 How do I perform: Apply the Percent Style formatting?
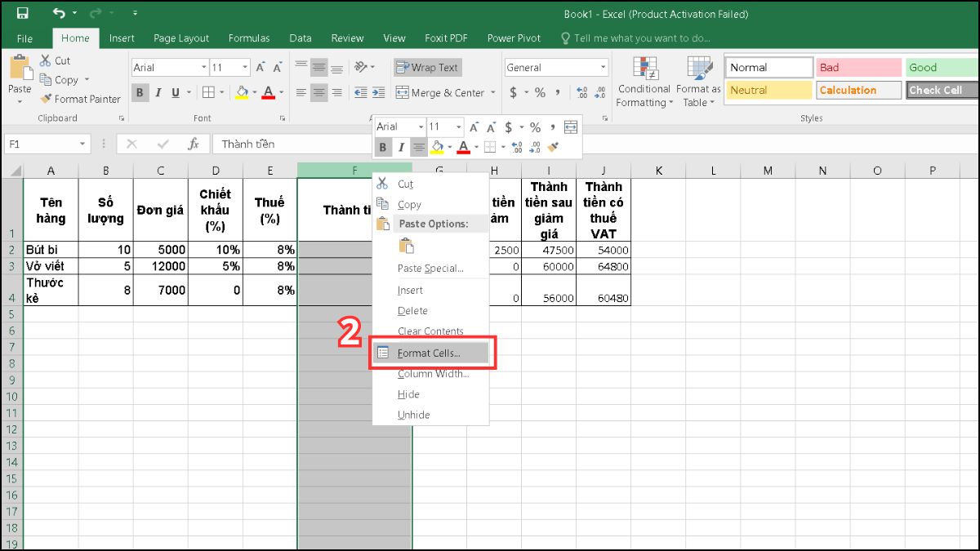pyautogui.click(x=538, y=92)
